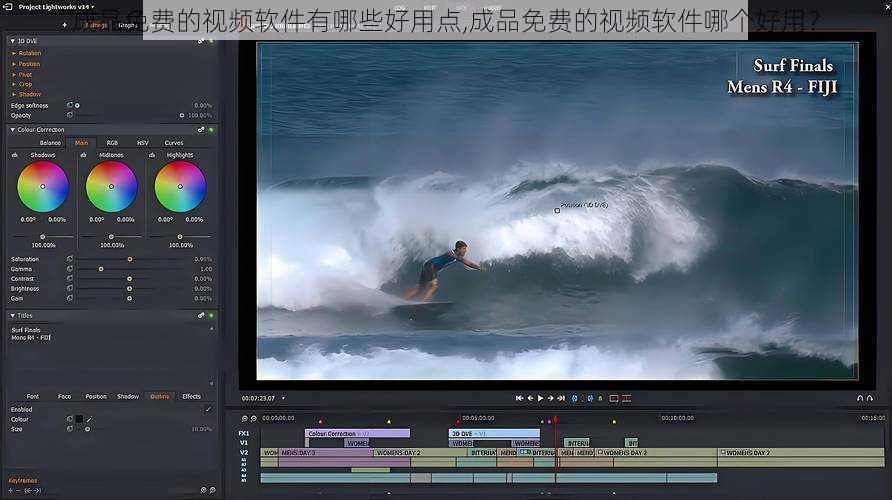This screenshot has width=892, height=500.
Task: Toggle keyframing for Contrast
Action: (x=70, y=278)
